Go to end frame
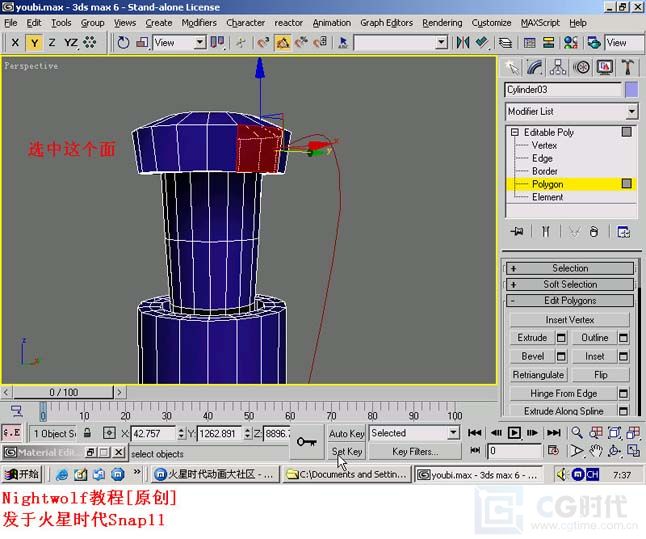This screenshot has width=646, height=539. click(x=554, y=433)
